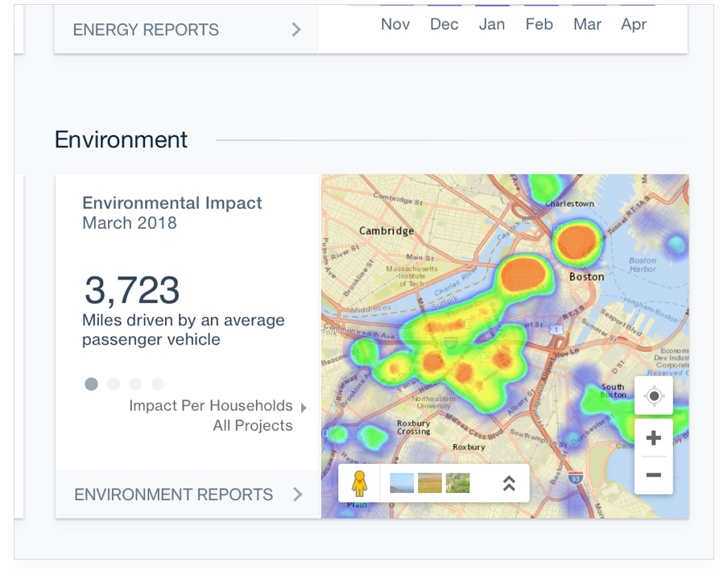Select the blue sky imagery thumbnail
This screenshot has width=728, height=583.
point(401,483)
